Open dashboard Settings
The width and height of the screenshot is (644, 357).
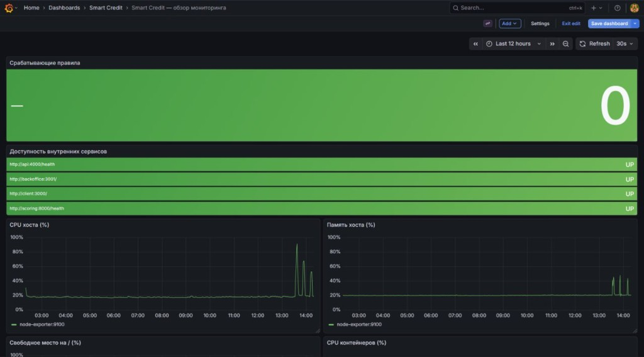point(540,23)
